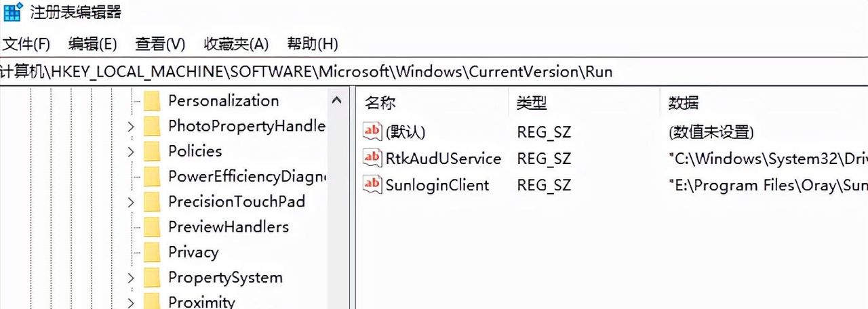Select the PowerEfficiencyDiagnostics key
868x309 pixels.
246,177
